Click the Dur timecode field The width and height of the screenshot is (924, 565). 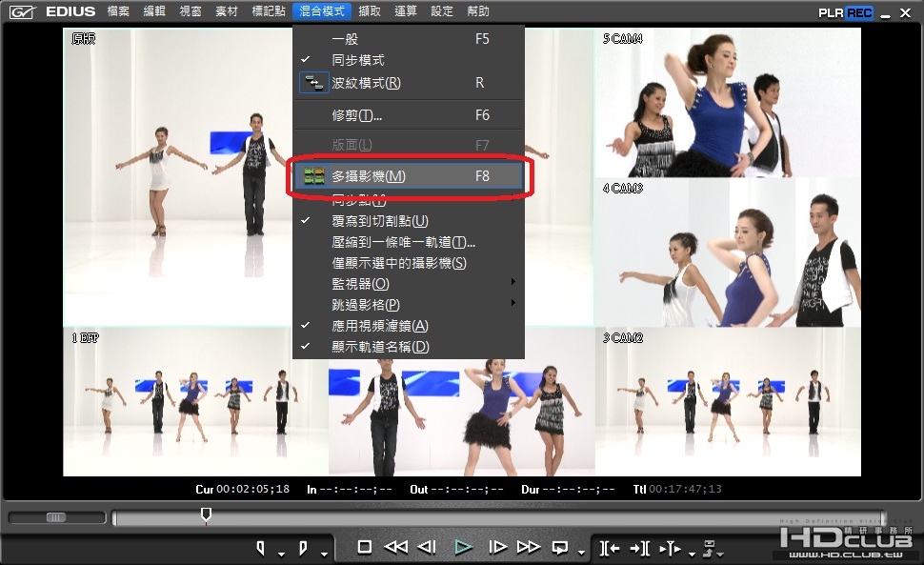(x=568, y=489)
